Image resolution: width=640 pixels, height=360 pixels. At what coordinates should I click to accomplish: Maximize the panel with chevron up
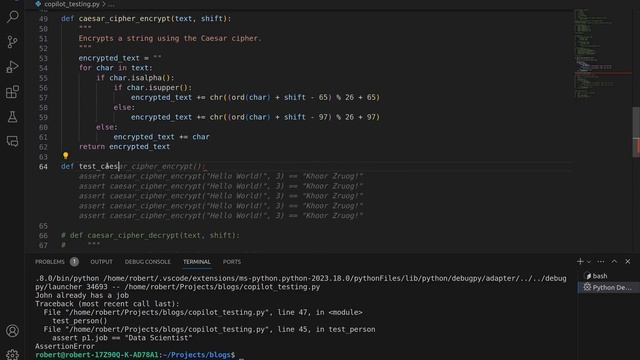[614, 261]
